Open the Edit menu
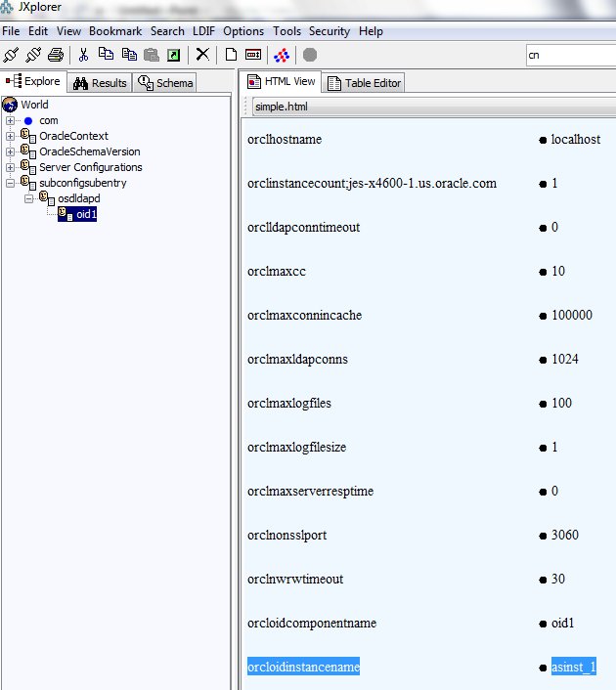This screenshot has width=616, height=690. 38,31
